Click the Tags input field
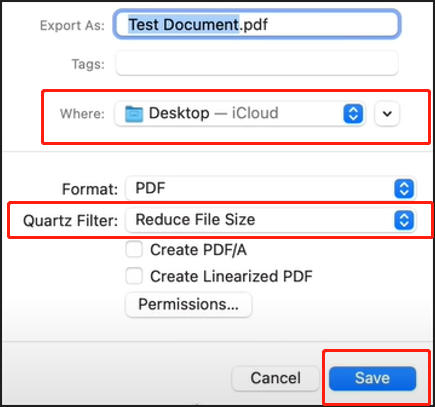The image size is (435, 407). coord(257,63)
